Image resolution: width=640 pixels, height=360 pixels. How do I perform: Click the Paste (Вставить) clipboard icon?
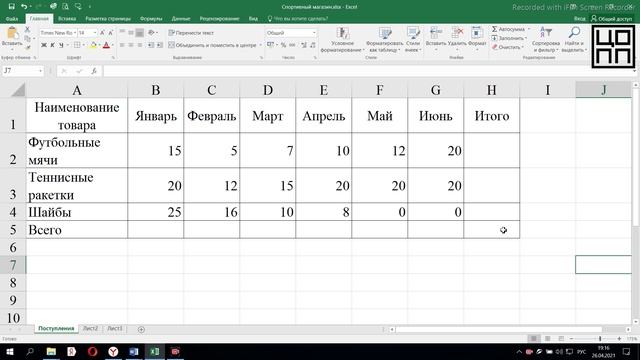pos(12,33)
